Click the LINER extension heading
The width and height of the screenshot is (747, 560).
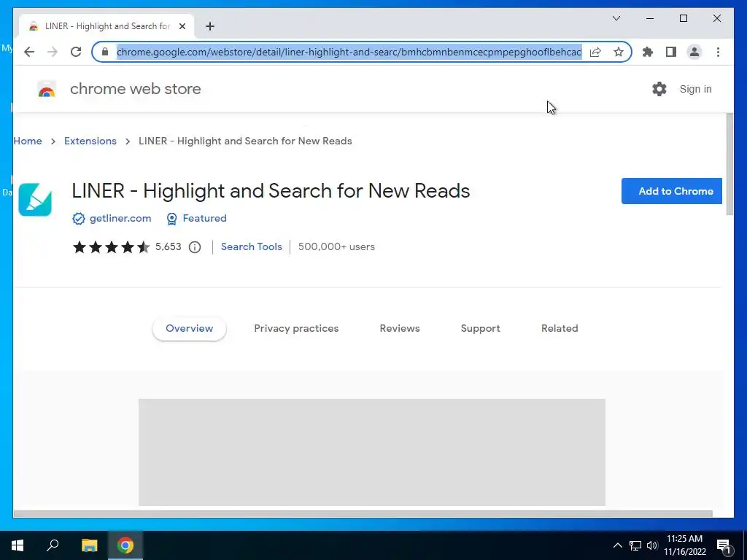tap(271, 191)
